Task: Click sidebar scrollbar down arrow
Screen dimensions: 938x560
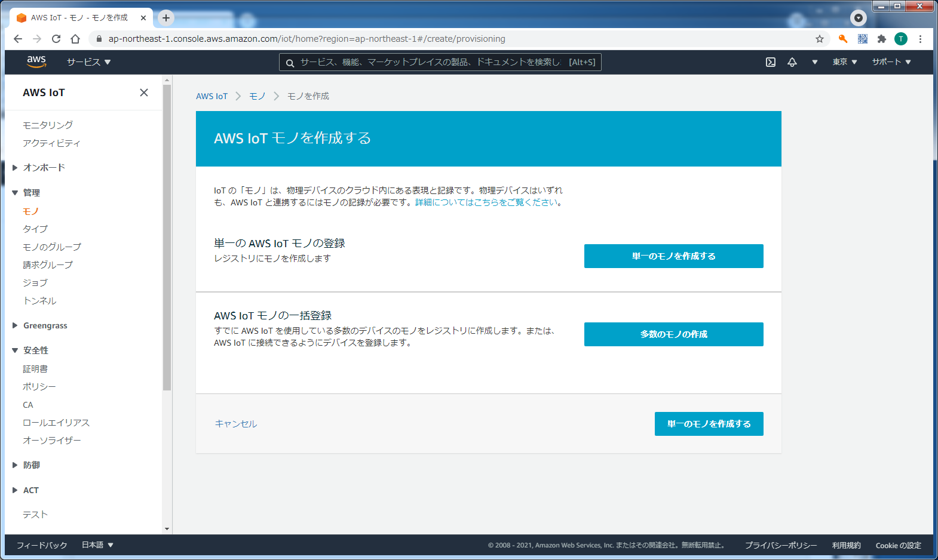Action: (167, 529)
